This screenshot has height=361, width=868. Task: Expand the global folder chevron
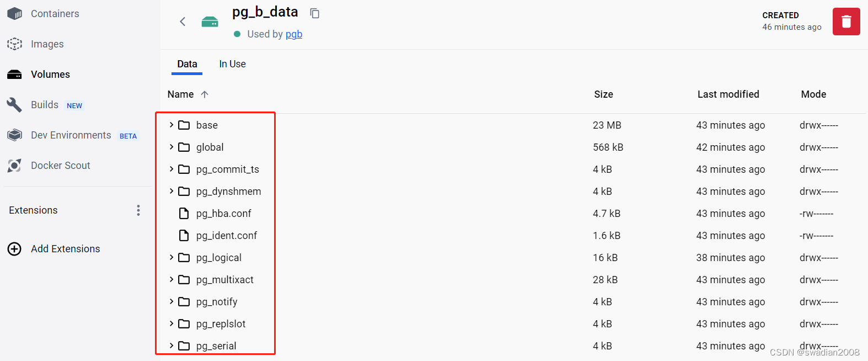(172, 147)
